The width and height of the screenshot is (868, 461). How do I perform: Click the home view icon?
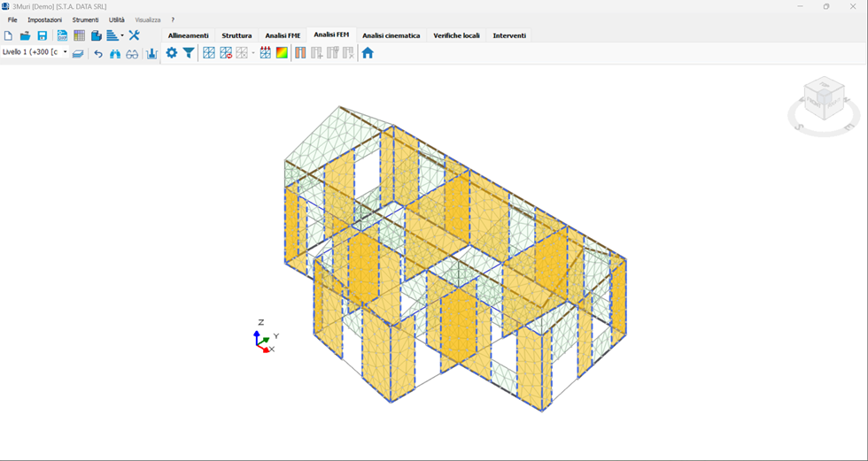pos(368,53)
